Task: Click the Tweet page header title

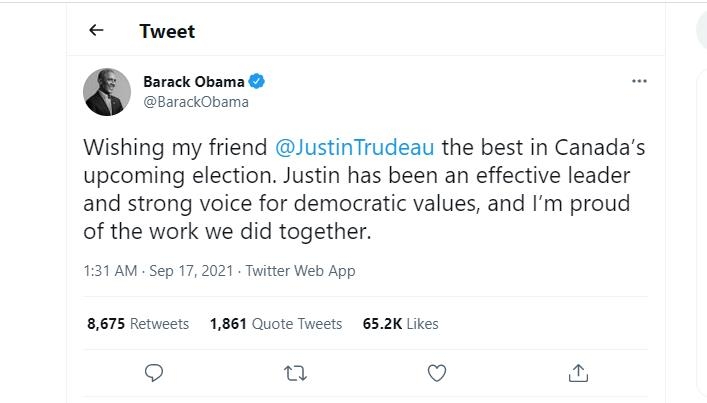Action: [167, 31]
